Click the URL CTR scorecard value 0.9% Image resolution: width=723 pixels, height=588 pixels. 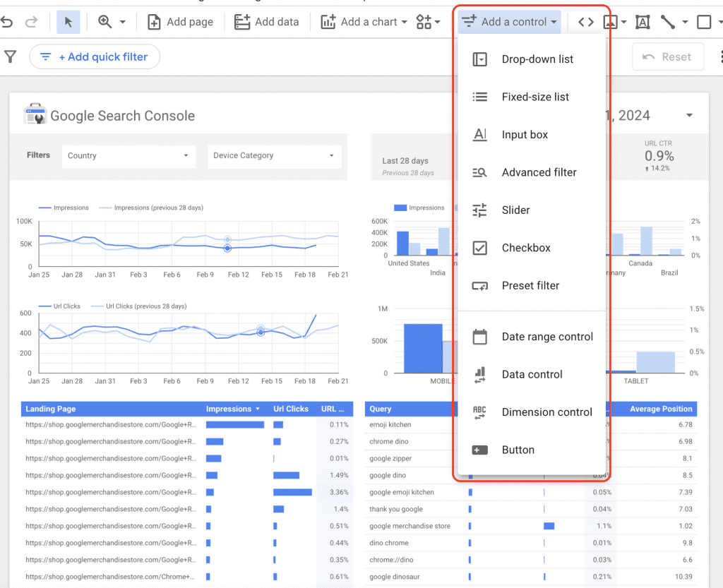point(659,156)
